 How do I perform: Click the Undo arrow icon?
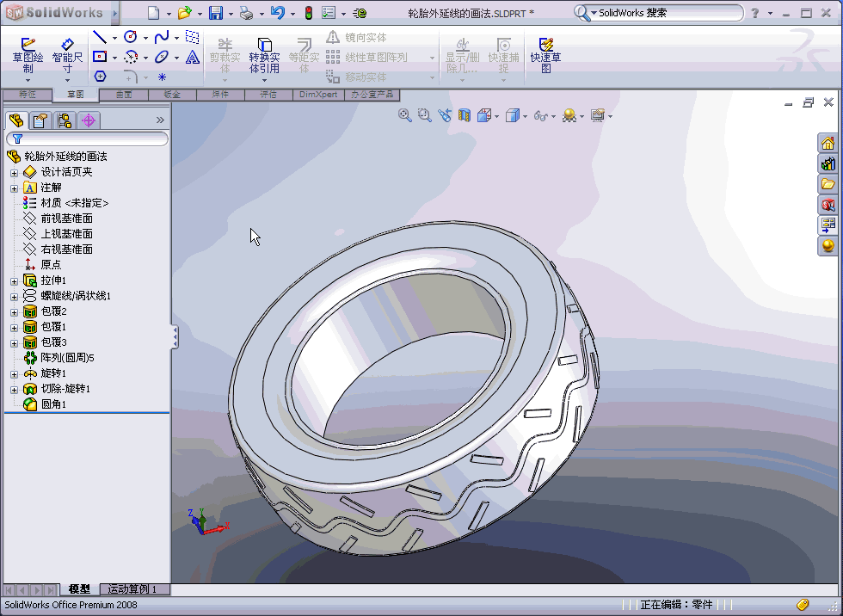pos(277,13)
